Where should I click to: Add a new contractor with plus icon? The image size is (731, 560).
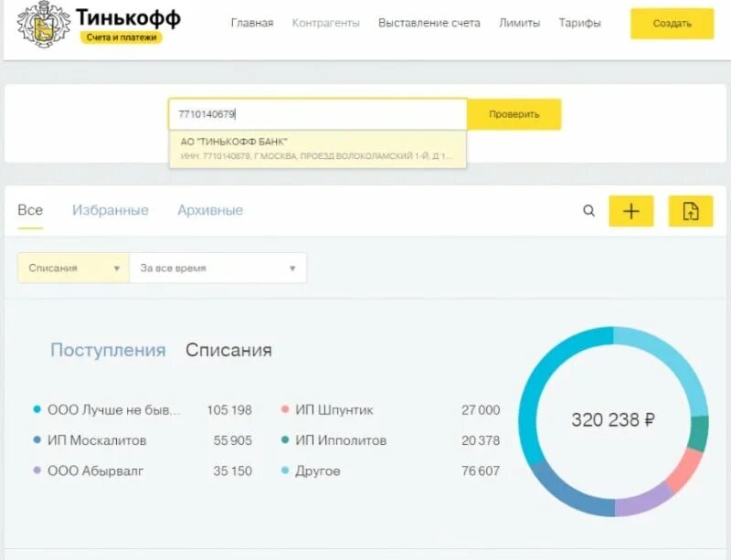point(631,211)
